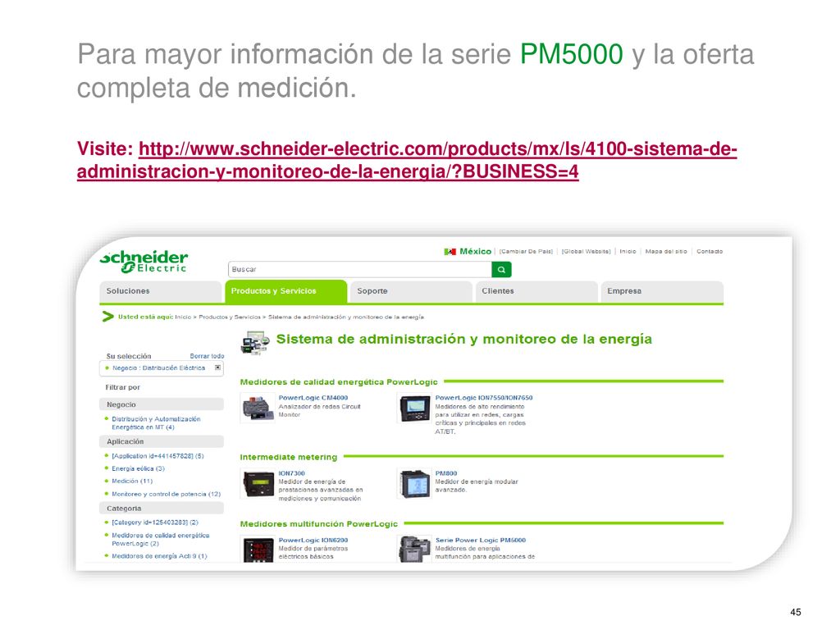The height and width of the screenshot is (630, 840).
Task: Open the schneider-electric.com products URL link
Action: (407, 160)
